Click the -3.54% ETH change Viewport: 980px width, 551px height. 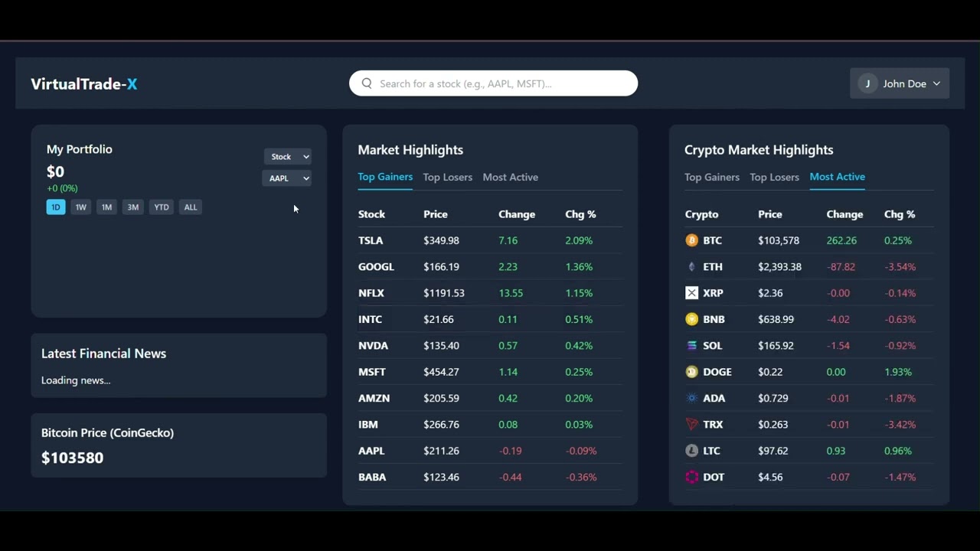pyautogui.click(x=900, y=266)
